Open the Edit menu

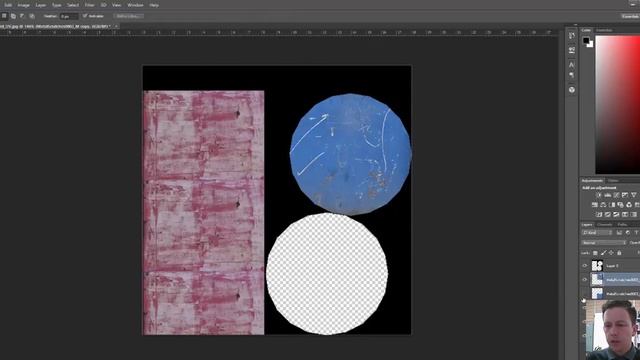pyautogui.click(x=8, y=5)
